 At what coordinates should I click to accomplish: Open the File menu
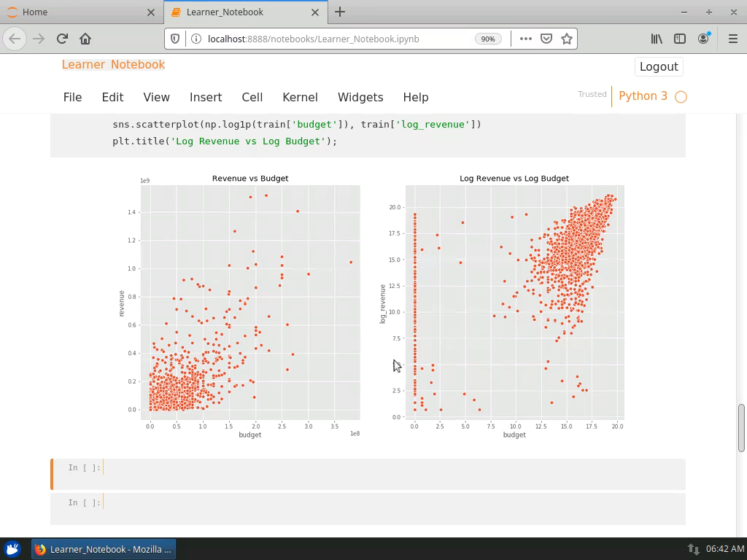click(72, 97)
